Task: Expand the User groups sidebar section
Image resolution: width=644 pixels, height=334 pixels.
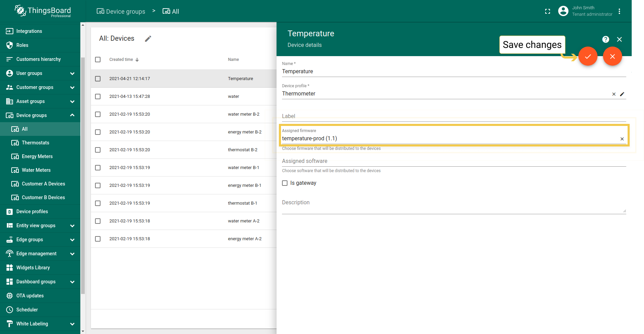Action: 72,73
